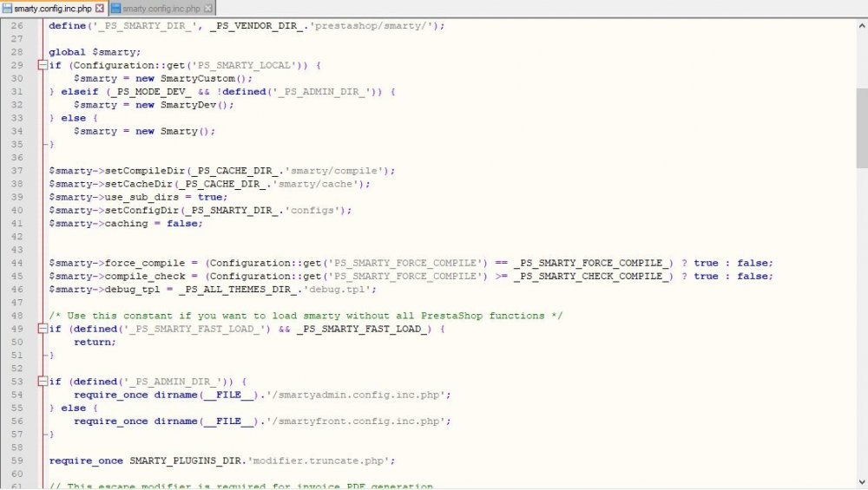Screen dimensions: 868x490
Task: Click 'compile_check' property on line 45
Action: click(144, 276)
